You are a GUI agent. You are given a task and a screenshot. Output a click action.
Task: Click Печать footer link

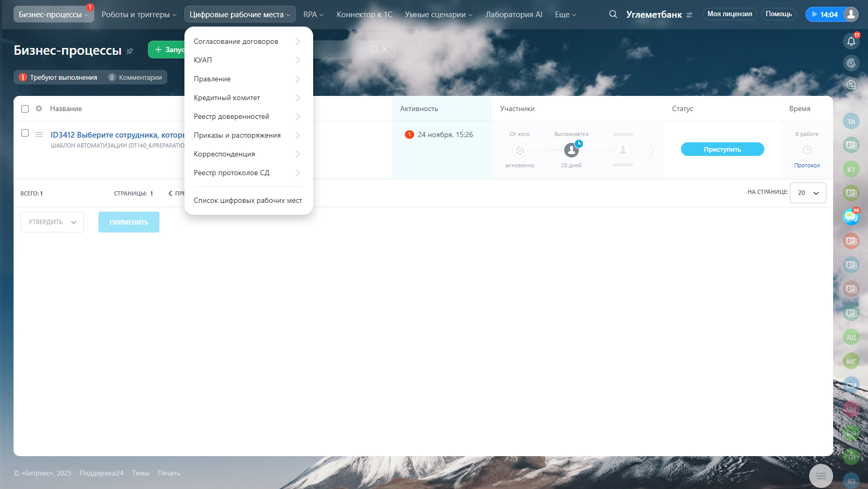[x=169, y=473]
